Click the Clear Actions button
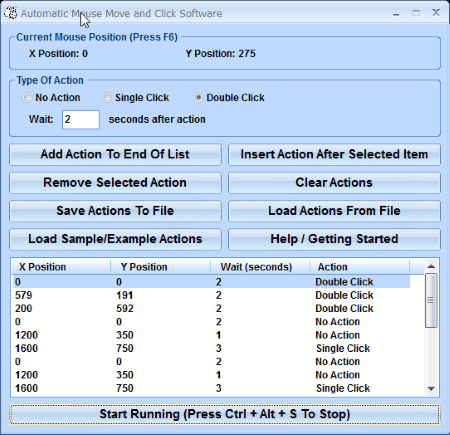The width and height of the screenshot is (450, 435). (334, 183)
